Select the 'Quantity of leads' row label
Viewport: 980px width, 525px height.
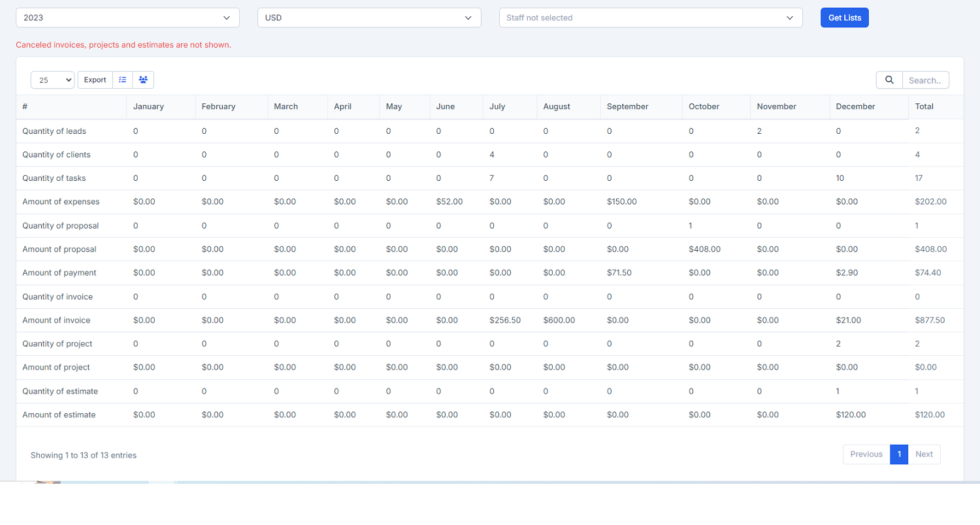pyautogui.click(x=54, y=131)
